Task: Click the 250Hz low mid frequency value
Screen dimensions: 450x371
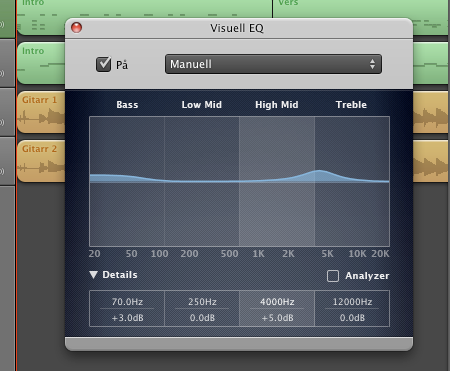Action: tap(202, 302)
